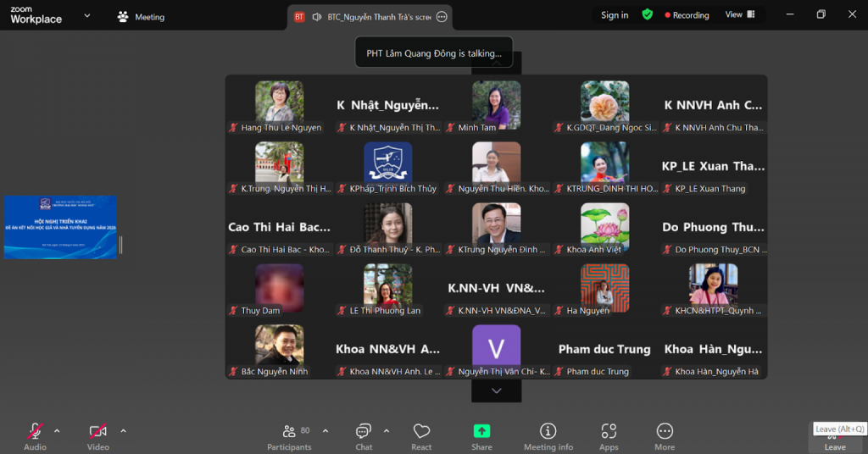Click the green Share screen button

tap(481, 435)
